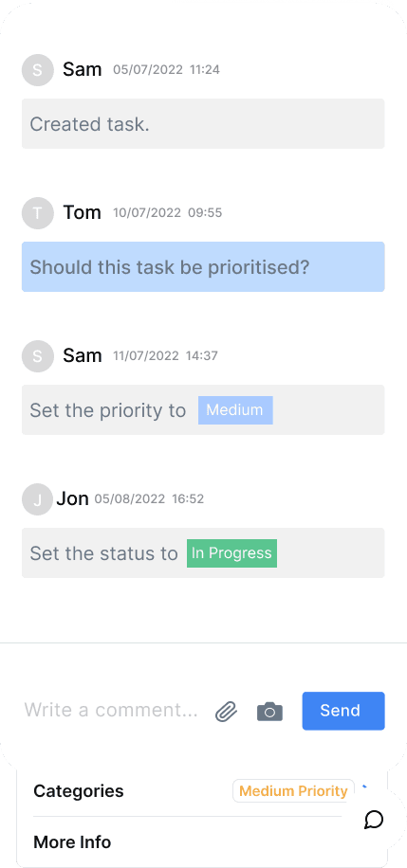
Task: Click the paperclip attachment icon
Action: 226,712
